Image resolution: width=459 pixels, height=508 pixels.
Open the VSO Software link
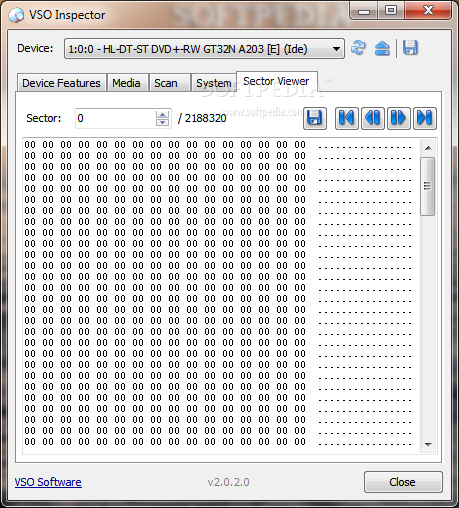coord(48,482)
